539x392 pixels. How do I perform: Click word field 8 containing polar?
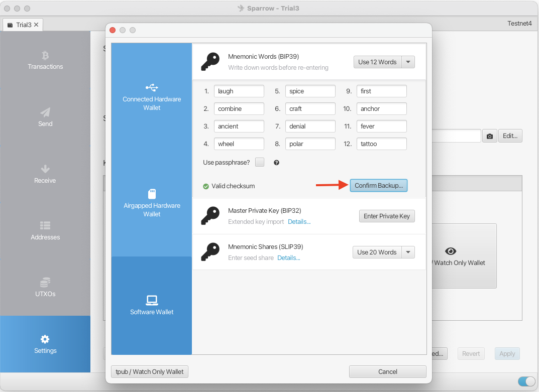(310, 144)
